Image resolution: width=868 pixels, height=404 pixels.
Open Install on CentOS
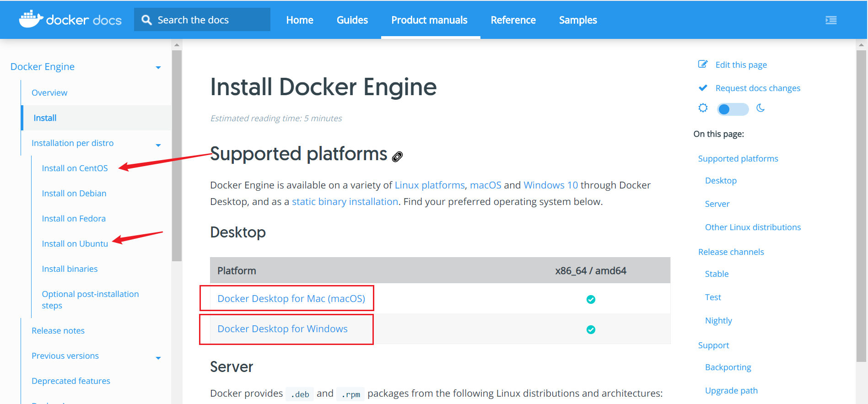tap(75, 168)
